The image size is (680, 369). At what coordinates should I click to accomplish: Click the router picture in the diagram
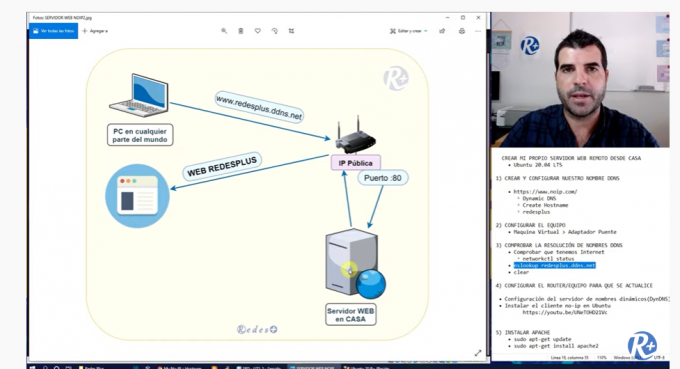[356, 136]
